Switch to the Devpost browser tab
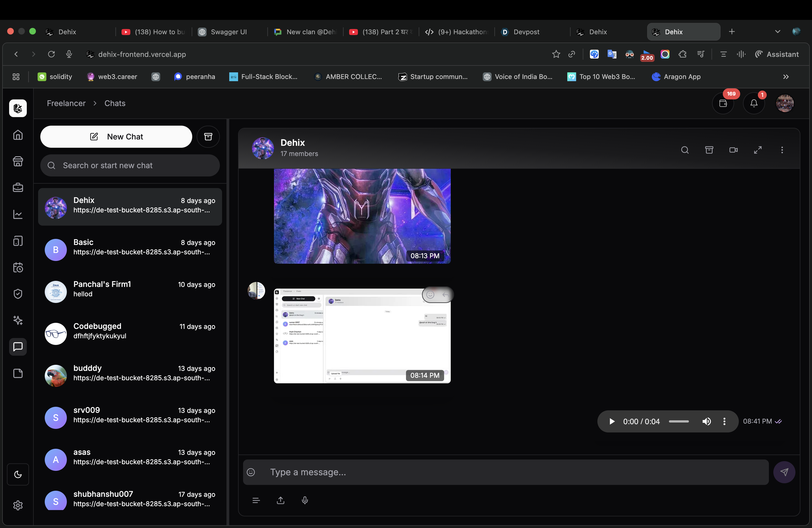The width and height of the screenshot is (812, 528). coord(526,32)
